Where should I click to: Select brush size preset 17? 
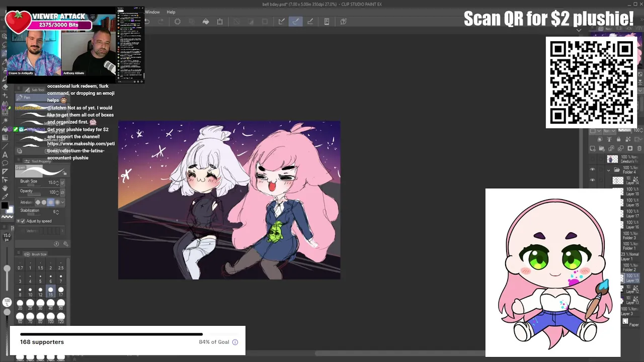coord(61,292)
